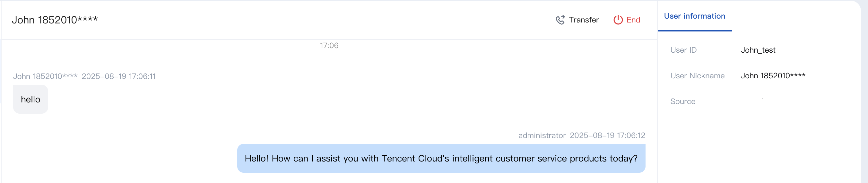
Task: Click the User ID field label
Action: point(683,50)
